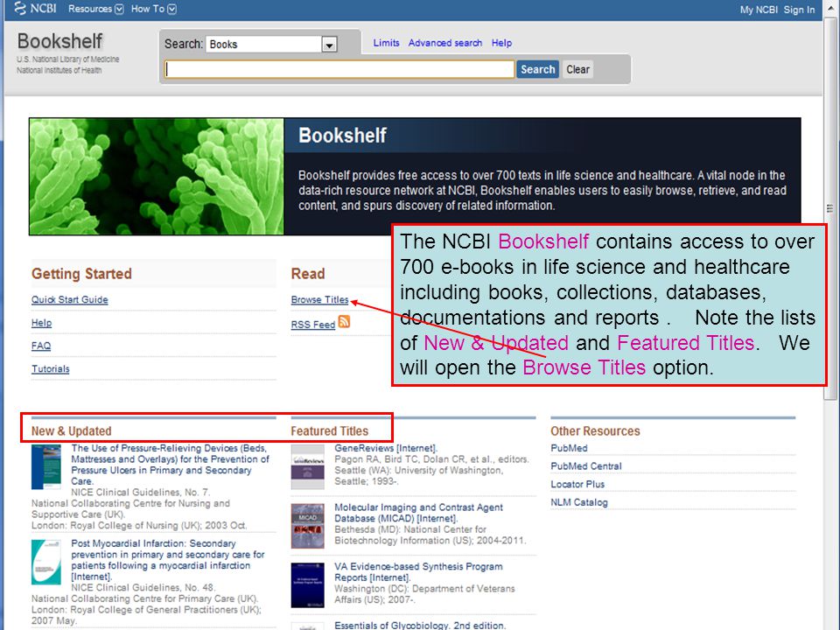
Task: Click the New & Updated heading
Action: click(x=71, y=431)
